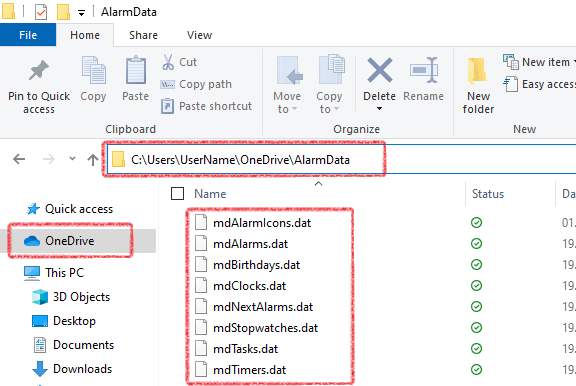Image resolution: width=576 pixels, height=386 pixels.
Task: Click the Easy access icon
Action: pyautogui.click(x=511, y=84)
